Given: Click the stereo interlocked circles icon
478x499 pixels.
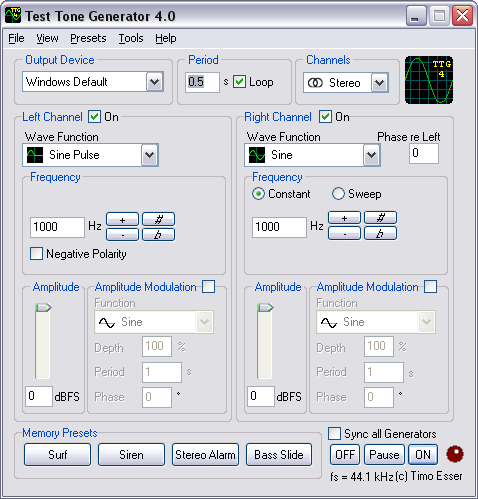Looking at the screenshot, I should click(315, 82).
